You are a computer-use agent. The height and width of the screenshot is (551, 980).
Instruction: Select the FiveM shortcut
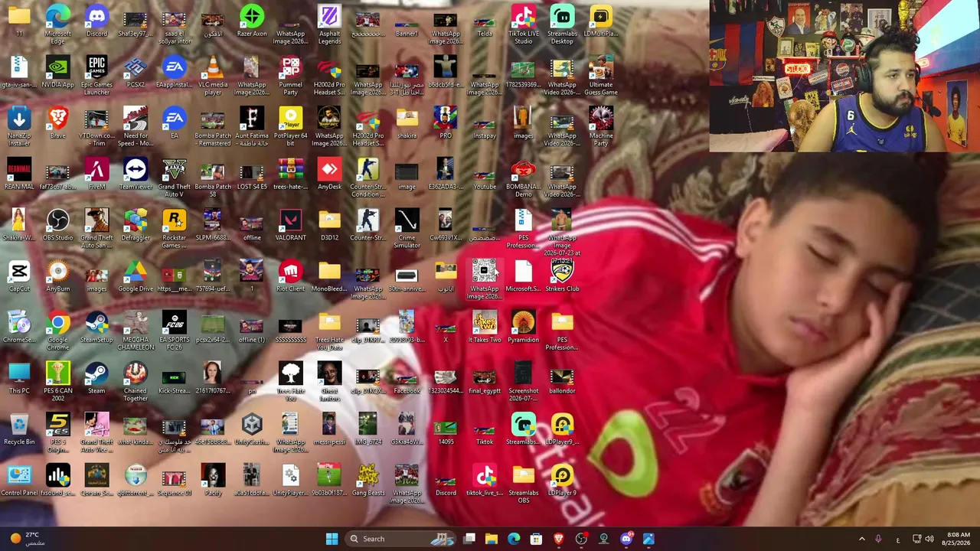(x=96, y=174)
